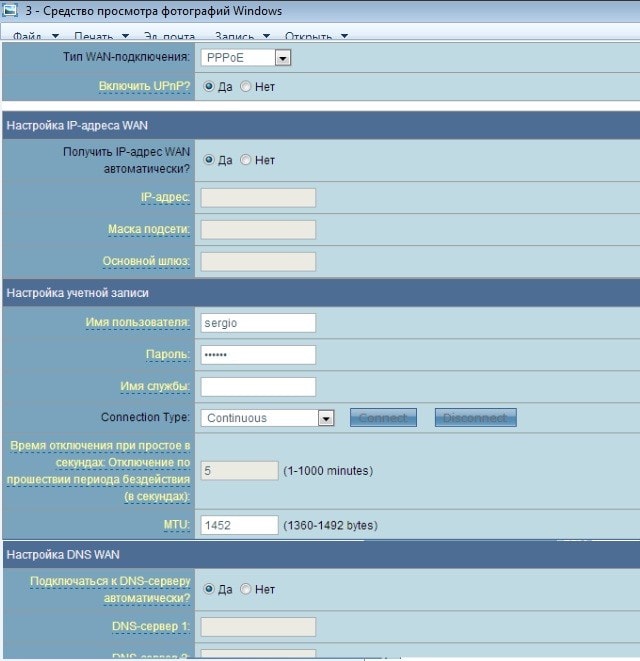
Task: Select Да for Включить UPnP
Action: tap(209, 87)
